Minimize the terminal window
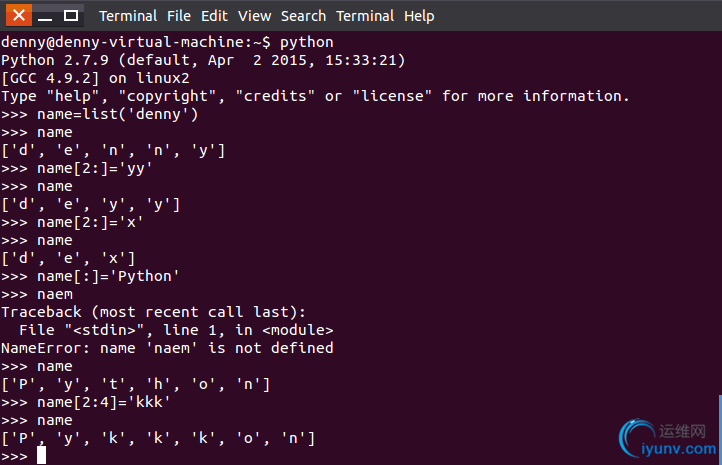Viewport: 722px width, 465px height. pyautogui.click(x=45, y=16)
